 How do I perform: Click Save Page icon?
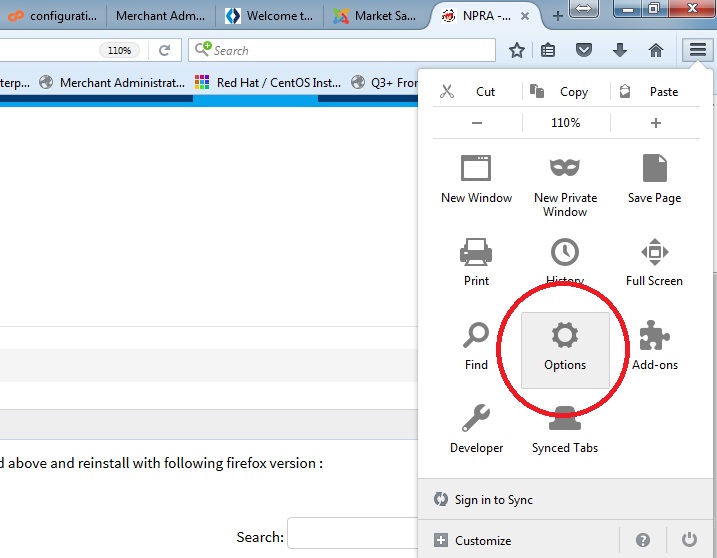pyautogui.click(x=654, y=168)
